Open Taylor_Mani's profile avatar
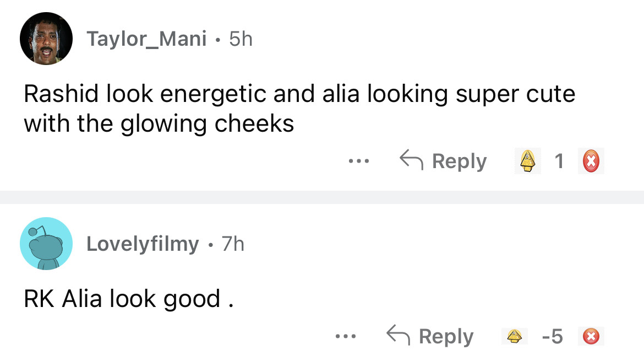This screenshot has height=361, width=644. click(46, 39)
